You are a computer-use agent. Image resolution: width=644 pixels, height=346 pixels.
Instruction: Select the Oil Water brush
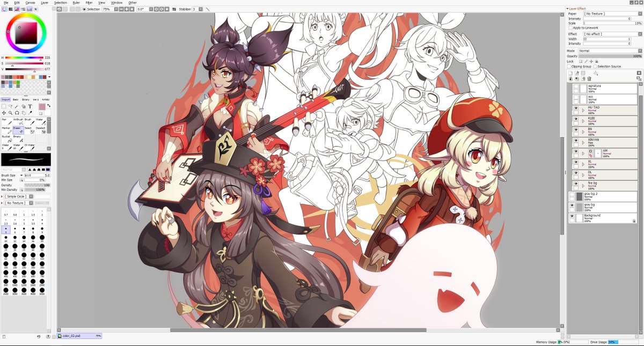(28, 148)
